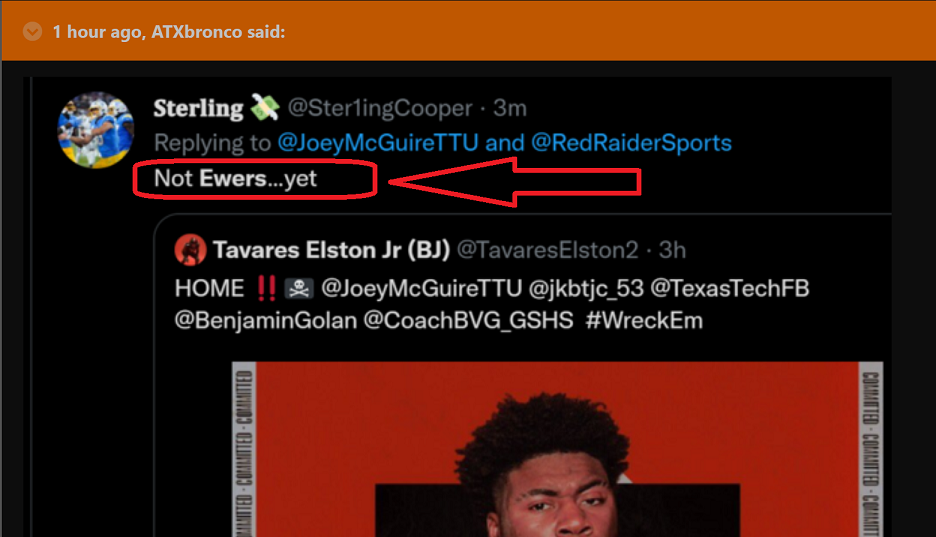Click the money emoji beside Sterling
The image size is (936, 537).
[265, 107]
